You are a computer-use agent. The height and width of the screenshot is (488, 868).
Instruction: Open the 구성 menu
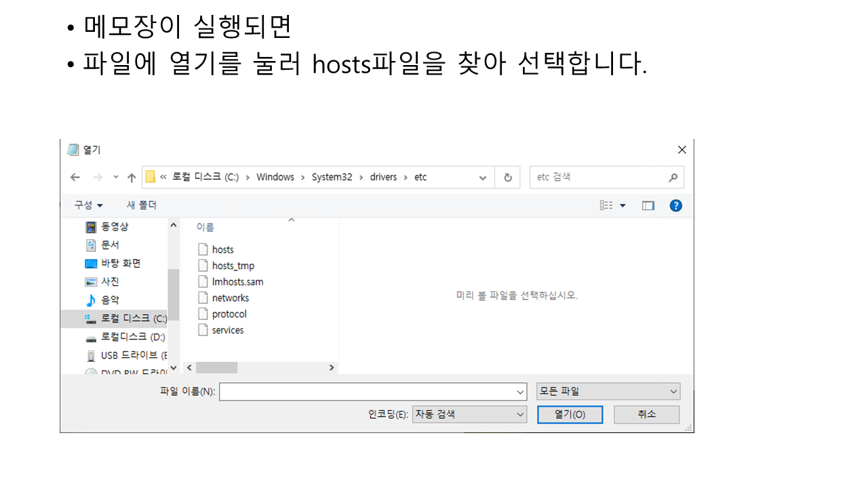(x=89, y=205)
